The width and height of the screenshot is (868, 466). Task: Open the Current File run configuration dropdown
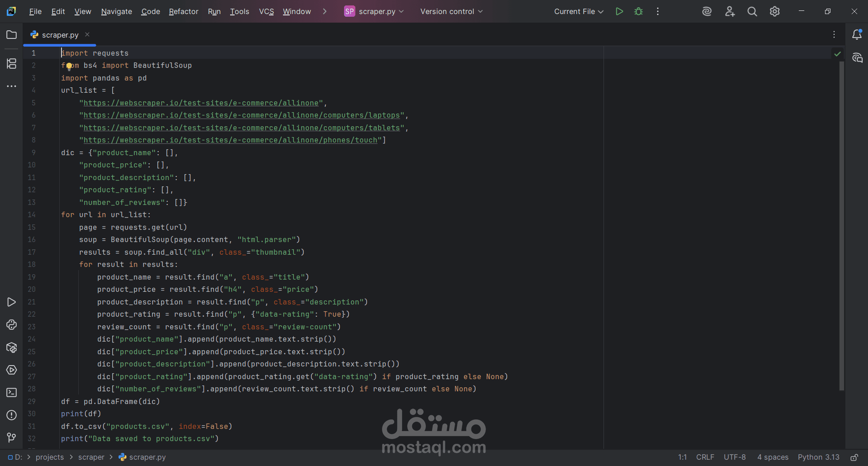579,11
